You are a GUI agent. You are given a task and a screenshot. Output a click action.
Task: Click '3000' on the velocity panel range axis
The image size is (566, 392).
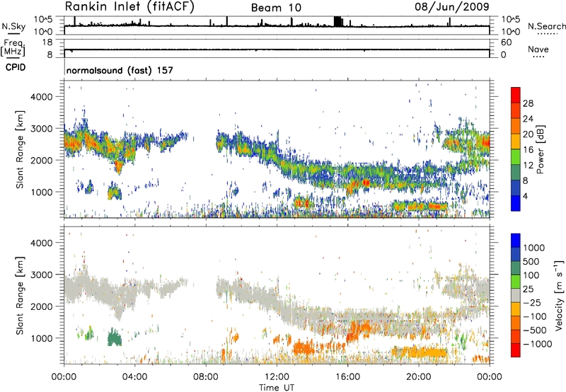coord(42,275)
